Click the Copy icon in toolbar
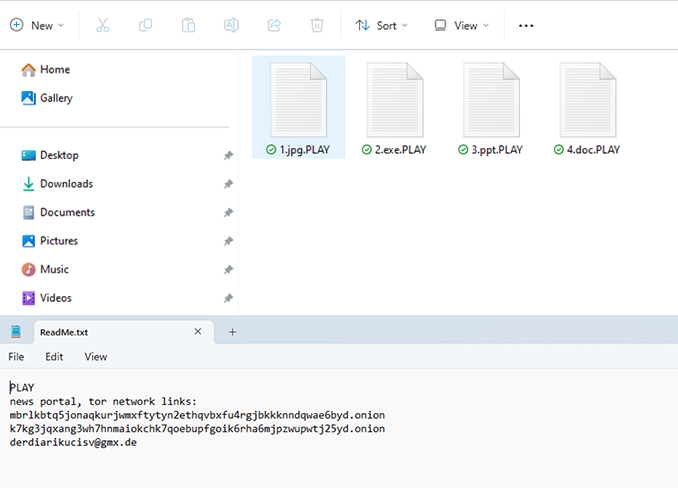Viewport: 678px width, 488px height. point(145,25)
